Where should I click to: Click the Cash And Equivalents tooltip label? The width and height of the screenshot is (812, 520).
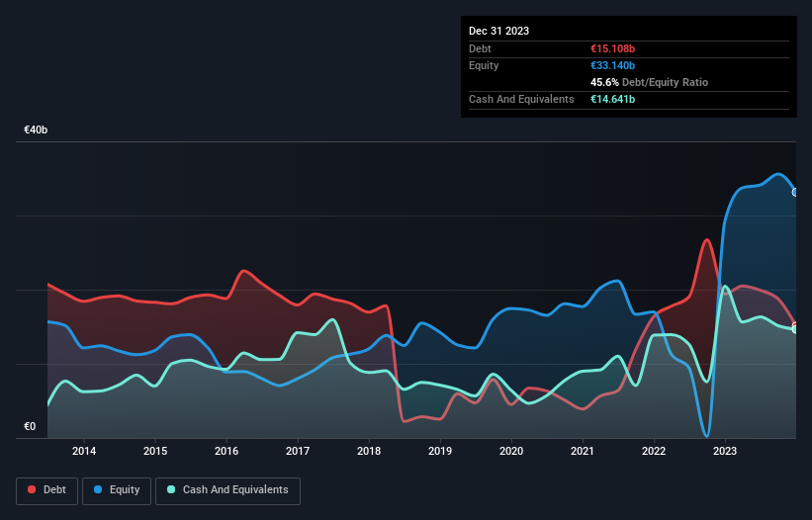(x=521, y=99)
